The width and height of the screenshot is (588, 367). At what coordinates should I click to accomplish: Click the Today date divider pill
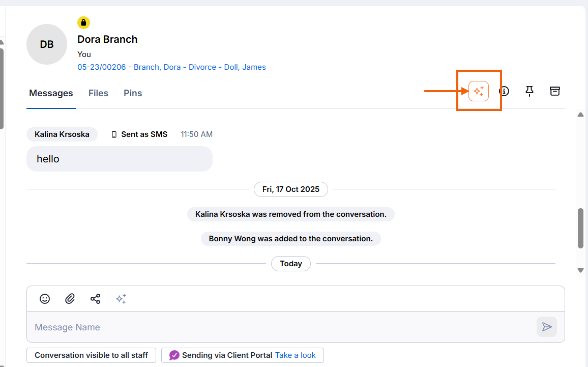(290, 264)
